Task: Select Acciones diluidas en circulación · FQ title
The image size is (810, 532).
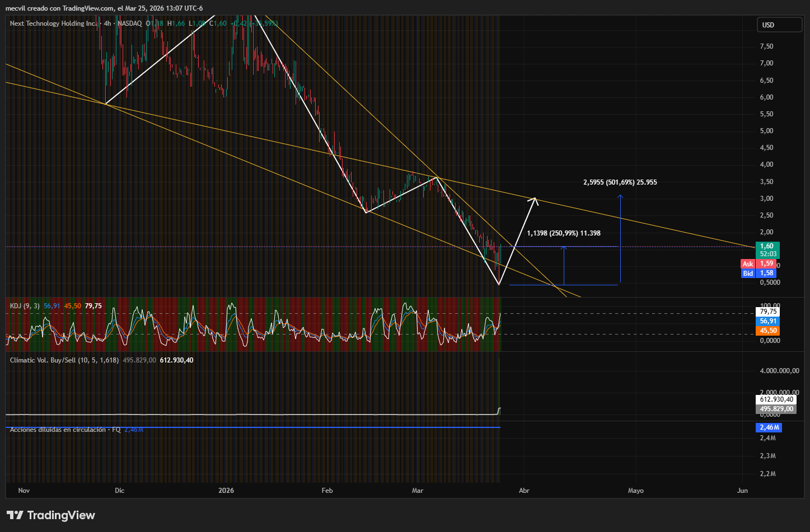Action: (x=65, y=430)
